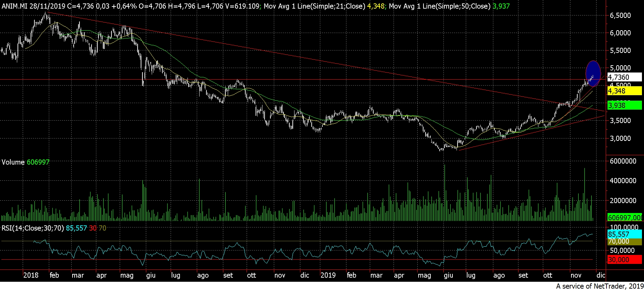Screen dimensions: 644x290
Task: Click the 3,5000 price axis label
Action: [620, 121]
